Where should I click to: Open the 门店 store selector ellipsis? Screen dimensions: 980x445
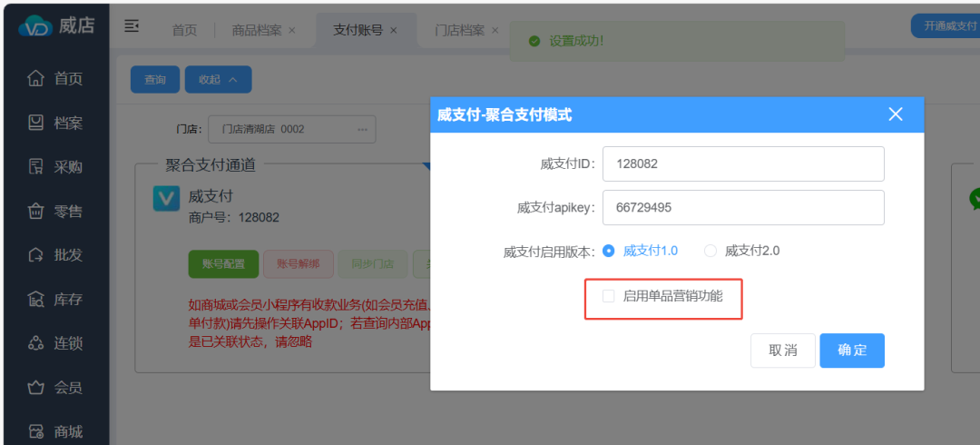[x=362, y=130]
